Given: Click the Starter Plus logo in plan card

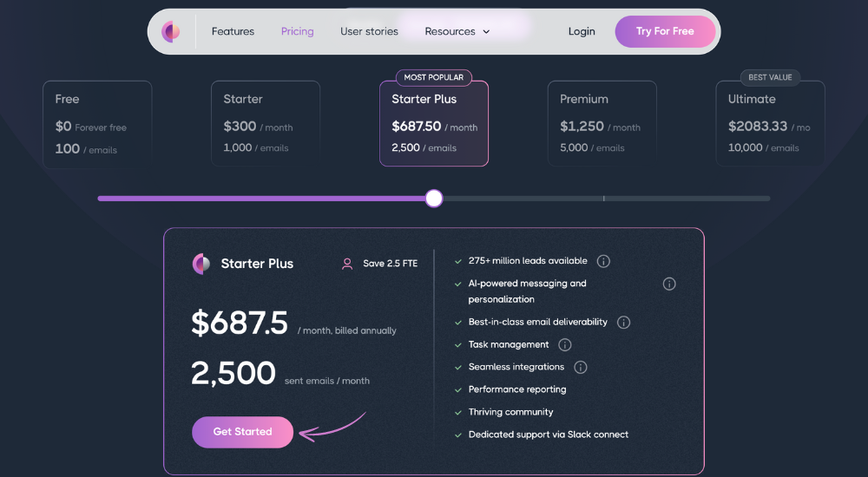Looking at the screenshot, I should tap(201, 264).
